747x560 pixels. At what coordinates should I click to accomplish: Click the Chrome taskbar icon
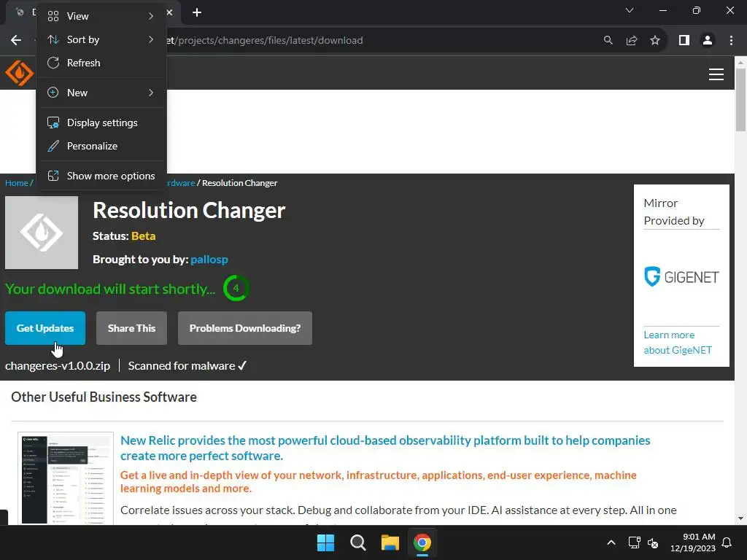(x=422, y=542)
